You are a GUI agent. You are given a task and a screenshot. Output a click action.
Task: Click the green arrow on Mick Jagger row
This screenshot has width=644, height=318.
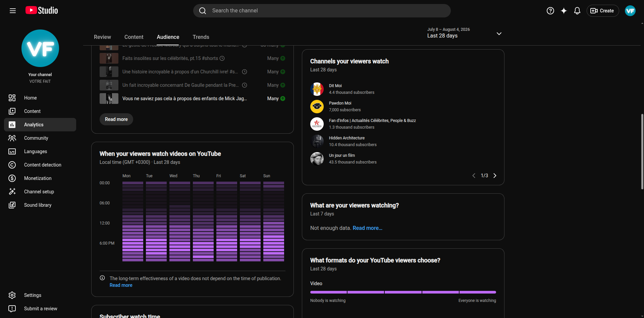coord(283,99)
